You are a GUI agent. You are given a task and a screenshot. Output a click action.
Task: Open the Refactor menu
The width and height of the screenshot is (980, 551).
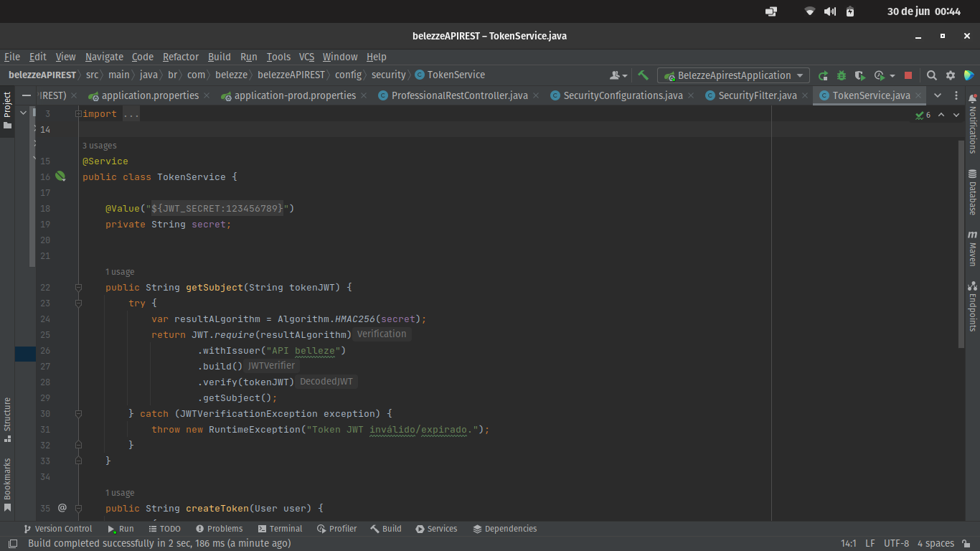point(181,57)
